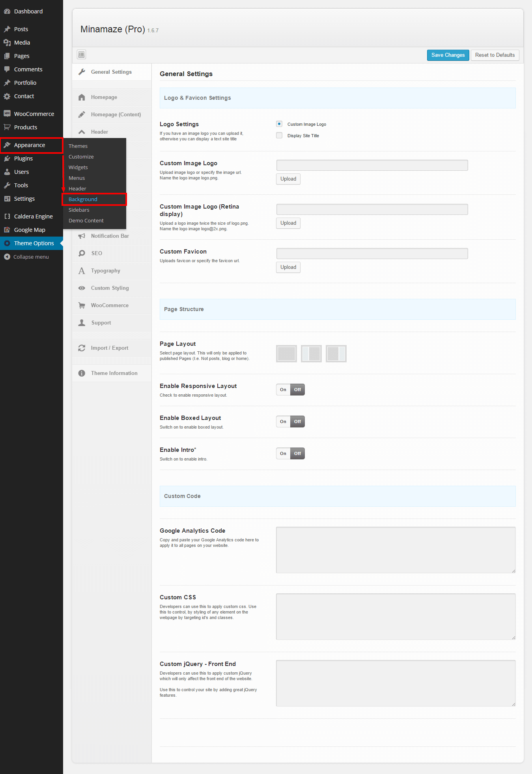Click the Custom Styling eye icon

pyautogui.click(x=82, y=288)
